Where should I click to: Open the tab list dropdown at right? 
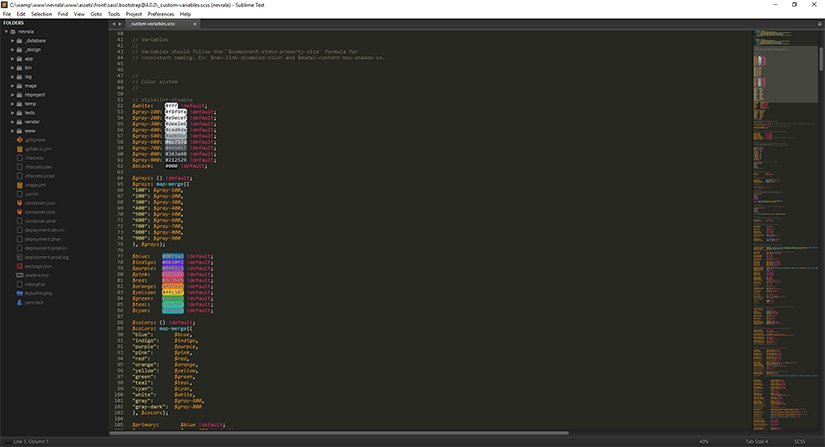pos(819,24)
